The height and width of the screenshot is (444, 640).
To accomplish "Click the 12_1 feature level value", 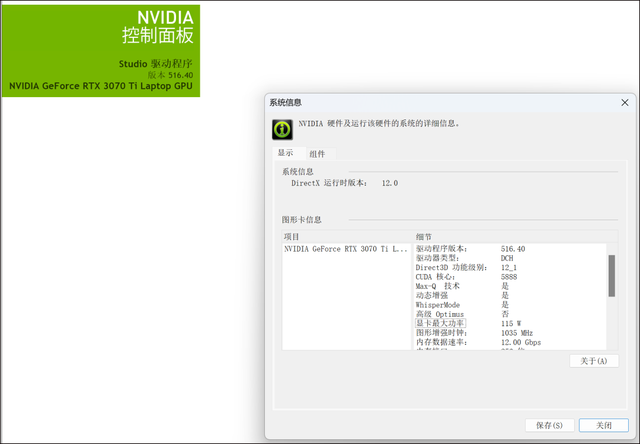I will (509, 268).
